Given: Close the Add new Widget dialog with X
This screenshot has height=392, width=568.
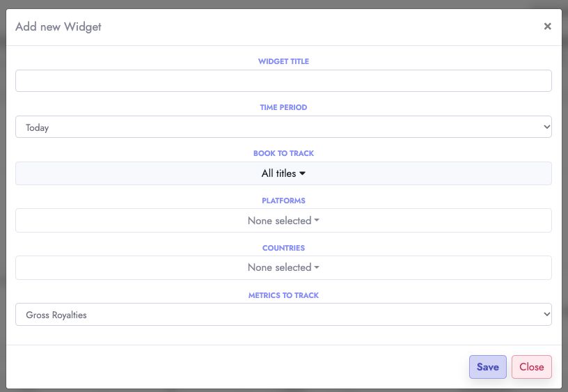Looking at the screenshot, I should [x=547, y=26].
